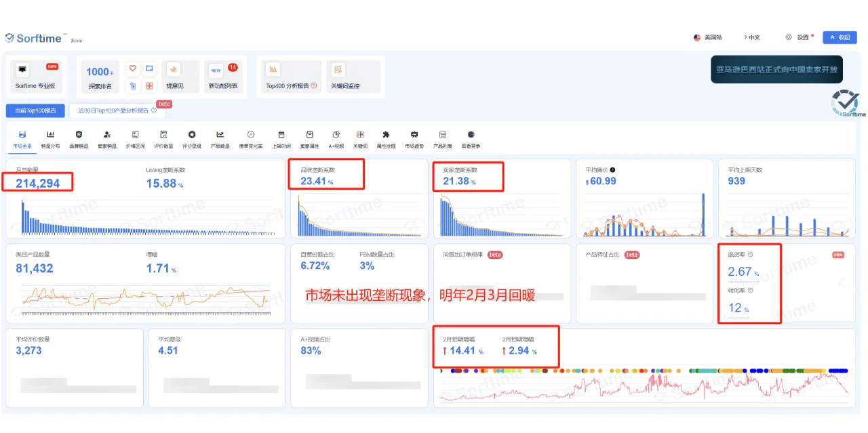
Task: Click the heart favorite icon
Action: [132, 68]
